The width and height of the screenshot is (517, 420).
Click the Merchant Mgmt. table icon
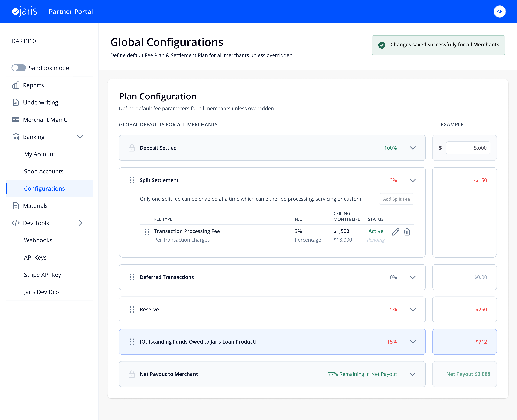(16, 120)
